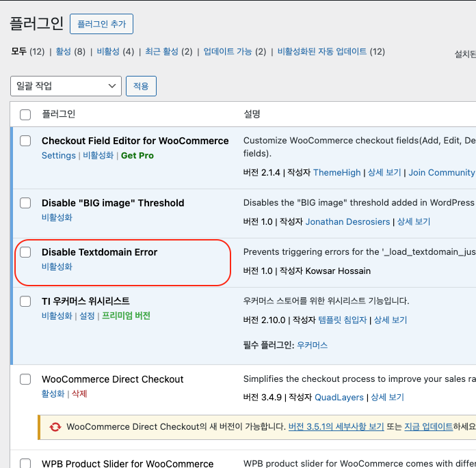Image resolution: width=476 pixels, height=468 pixels.
Task: Click the 버전 1.0 | 작성자 Kowsar Hossain text
Action: (307, 271)
